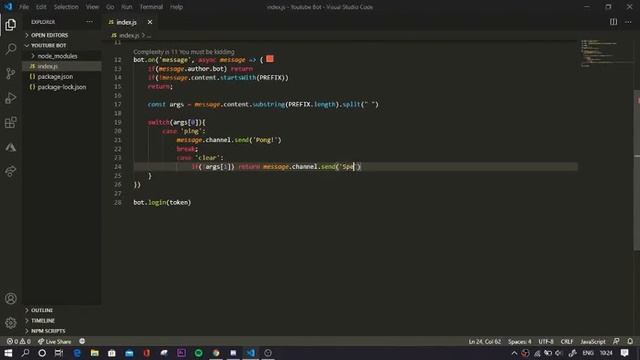Click the Ln 24, Col 62 cursor position
Screen dimensions: 640x360
click(x=484, y=341)
